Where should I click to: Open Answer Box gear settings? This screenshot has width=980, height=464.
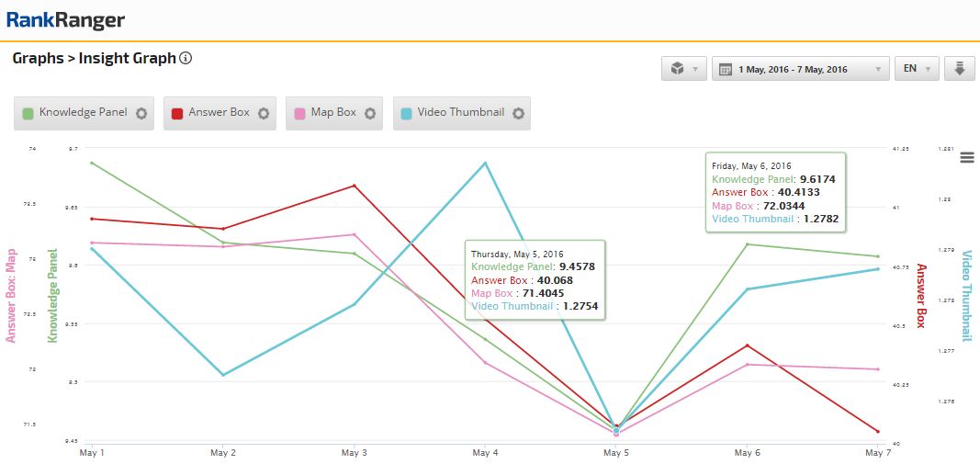(263, 113)
